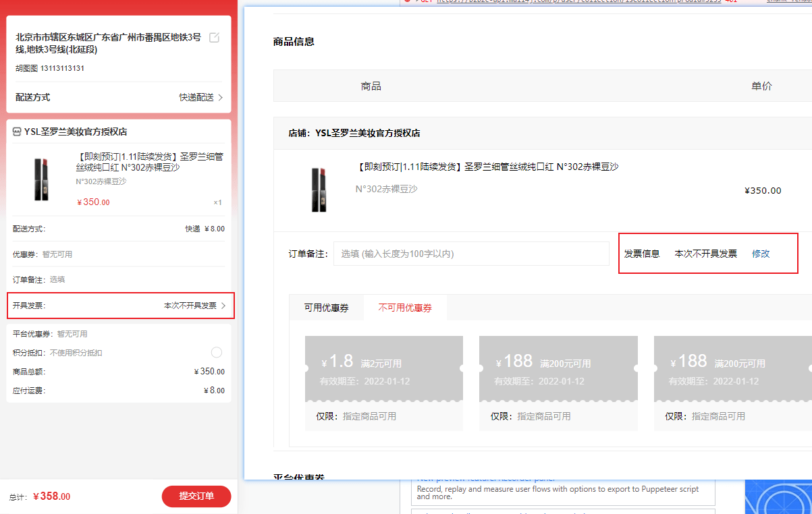Switch to 不可用优惠券 tab
Screen dimensions: 812x514
(x=405, y=308)
